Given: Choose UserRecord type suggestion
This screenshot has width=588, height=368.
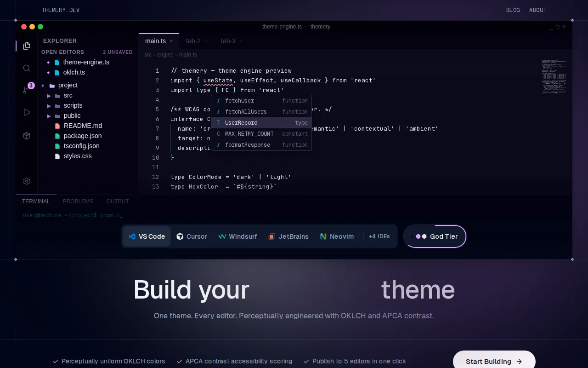Looking at the screenshot, I should [x=261, y=123].
